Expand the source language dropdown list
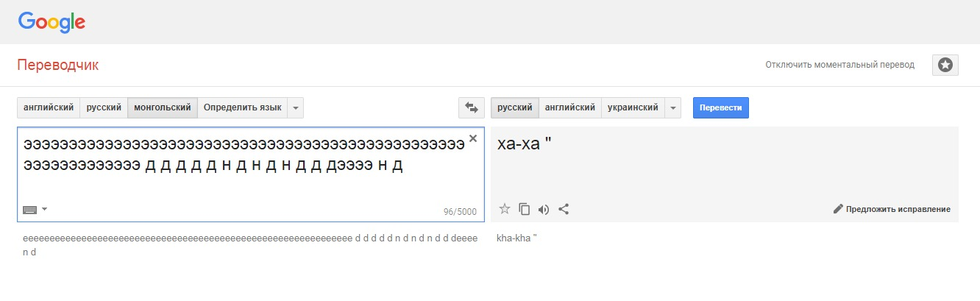The image size is (980, 301). (295, 107)
